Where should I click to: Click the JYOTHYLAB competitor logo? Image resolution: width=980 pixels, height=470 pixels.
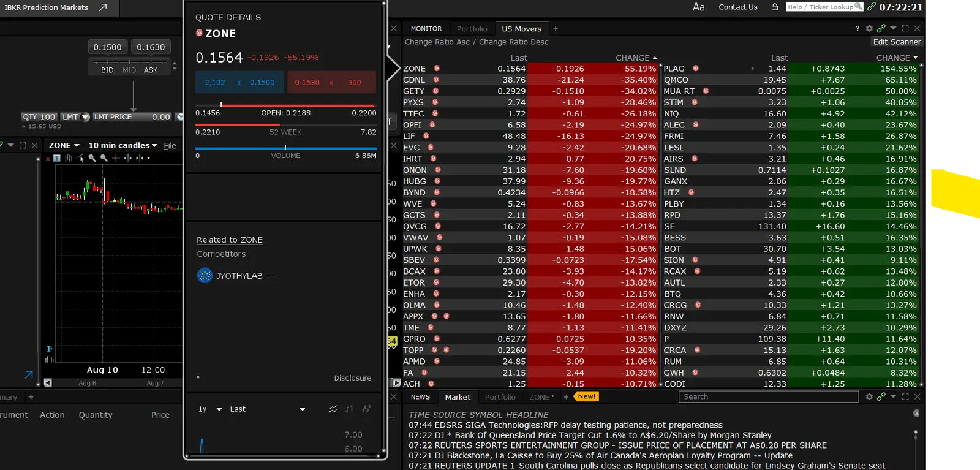pyautogui.click(x=205, y=276)
